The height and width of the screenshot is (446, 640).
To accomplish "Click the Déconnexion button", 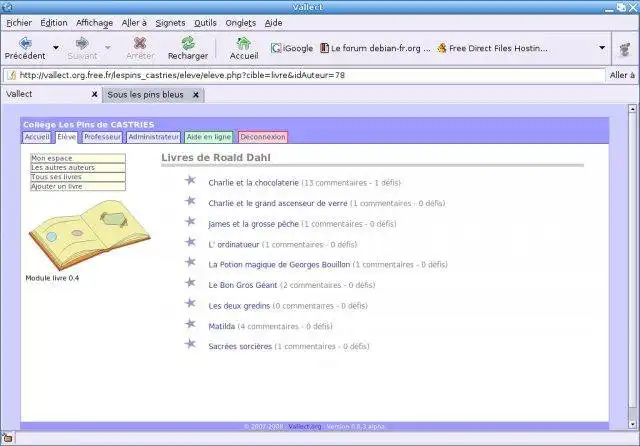I will 262,137.
